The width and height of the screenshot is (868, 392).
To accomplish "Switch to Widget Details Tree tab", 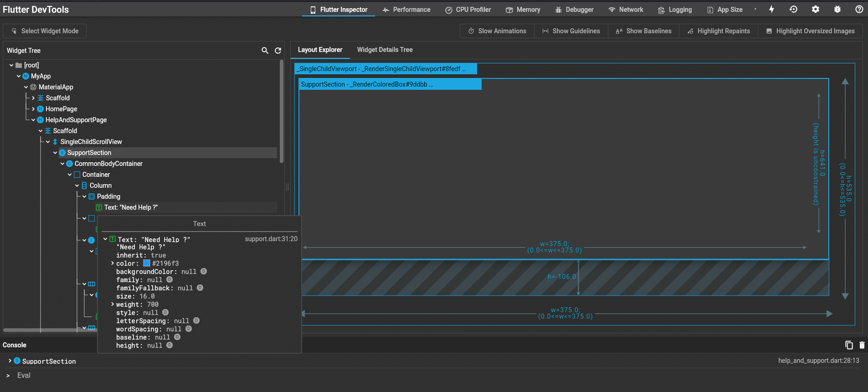I will tap(385, 50).
